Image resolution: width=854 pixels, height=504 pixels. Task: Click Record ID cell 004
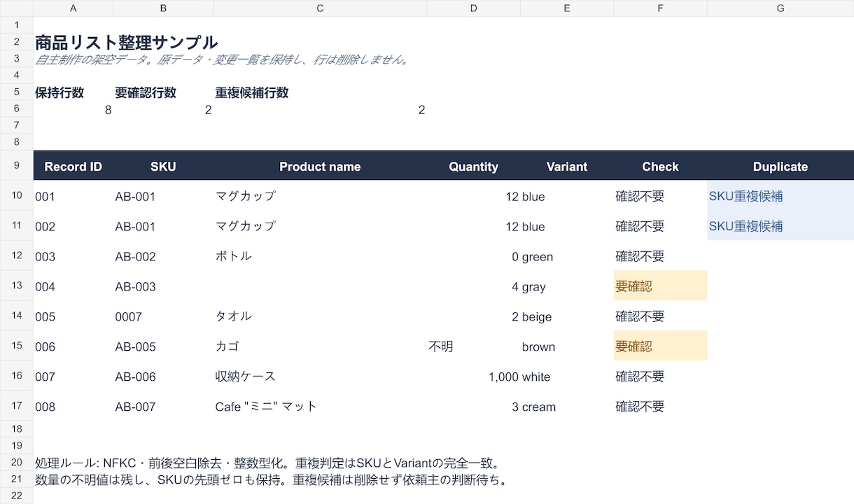(73, 287)
